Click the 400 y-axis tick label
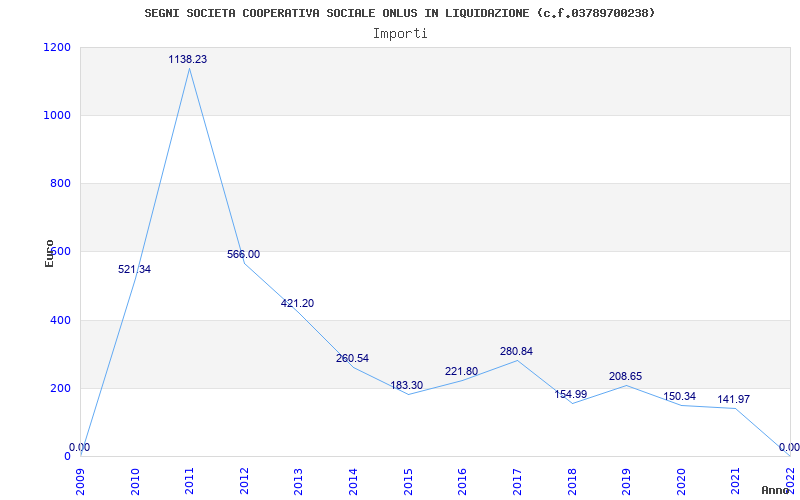Image resolution: width=800 pixels, height=500 pixels. tap(60, 320)
